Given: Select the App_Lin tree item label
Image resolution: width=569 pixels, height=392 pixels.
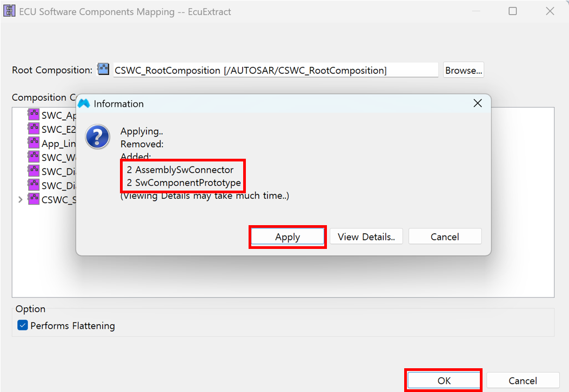Looking at the screenshot, I should pos(58,143).
